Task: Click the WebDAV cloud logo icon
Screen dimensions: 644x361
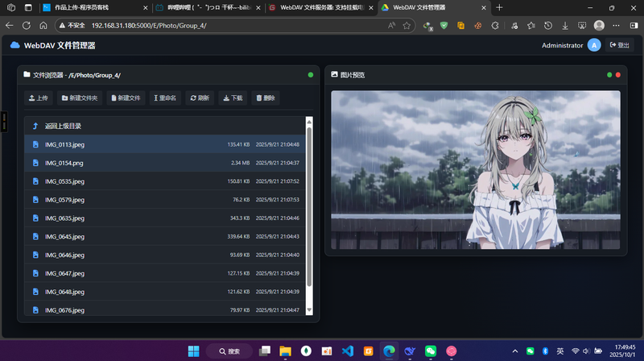Action: [x=14, y=45]
